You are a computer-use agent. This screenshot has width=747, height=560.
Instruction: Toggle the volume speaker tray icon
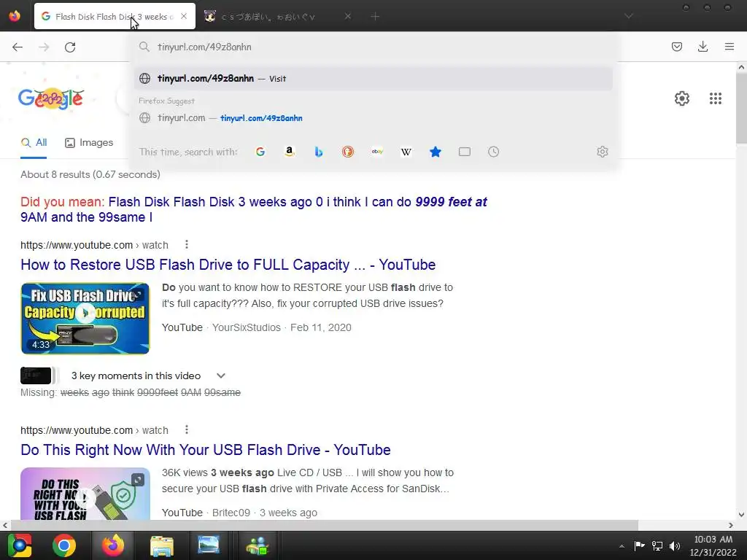675,545
